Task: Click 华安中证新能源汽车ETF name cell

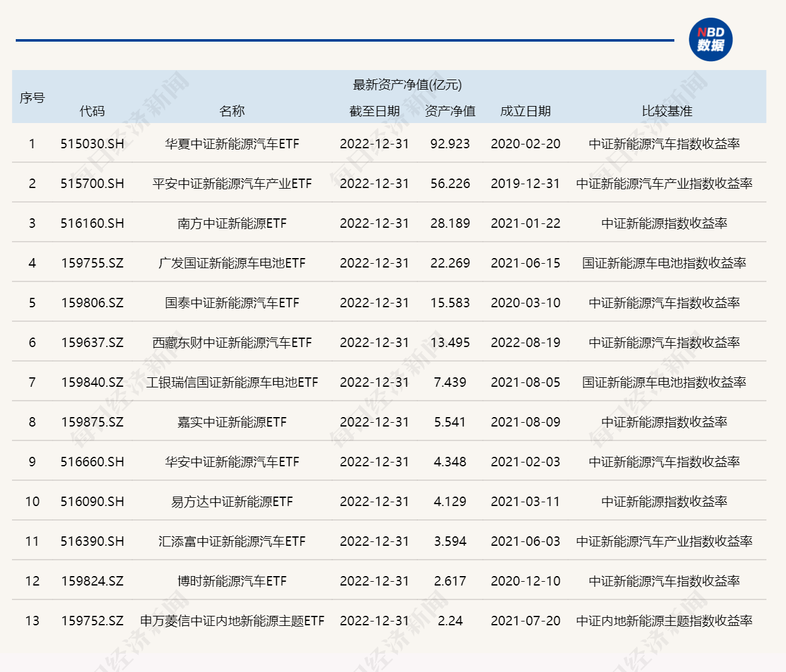Action: click(232, 462)
